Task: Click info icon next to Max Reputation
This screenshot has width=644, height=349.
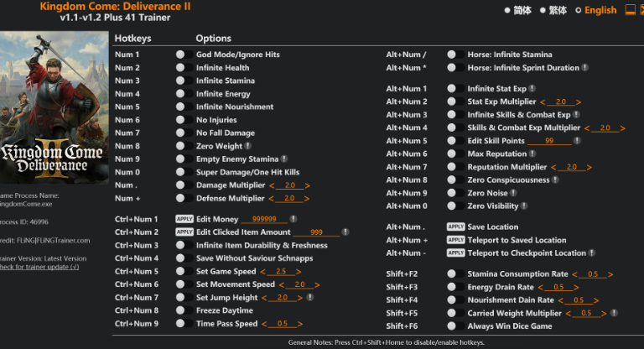Action: [x=532, y=154]
